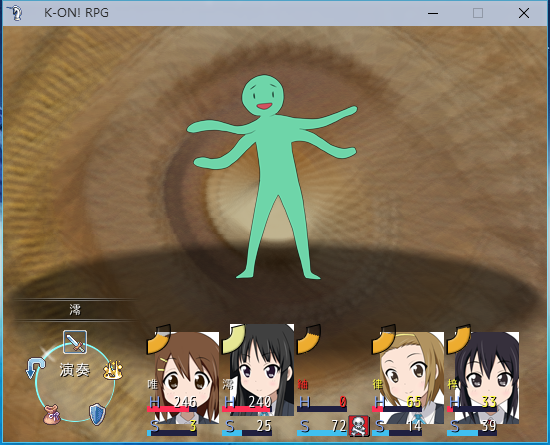Choose the blue shield guard icon

97,414
